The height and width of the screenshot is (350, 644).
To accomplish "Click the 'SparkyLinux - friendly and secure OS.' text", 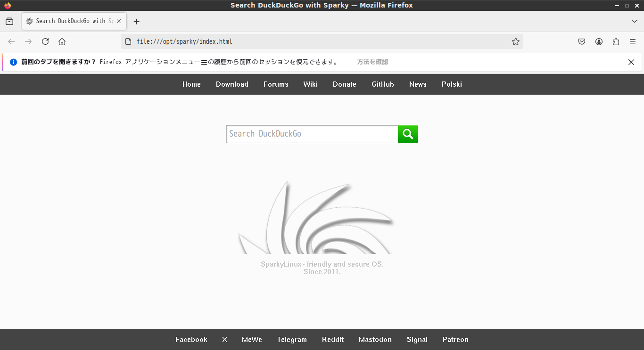I will [322, 264].
